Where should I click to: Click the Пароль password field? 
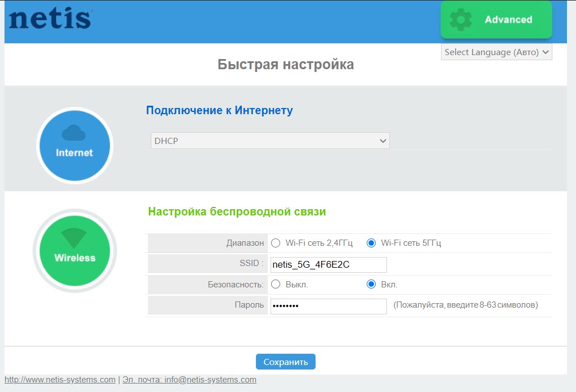(328, 306)
